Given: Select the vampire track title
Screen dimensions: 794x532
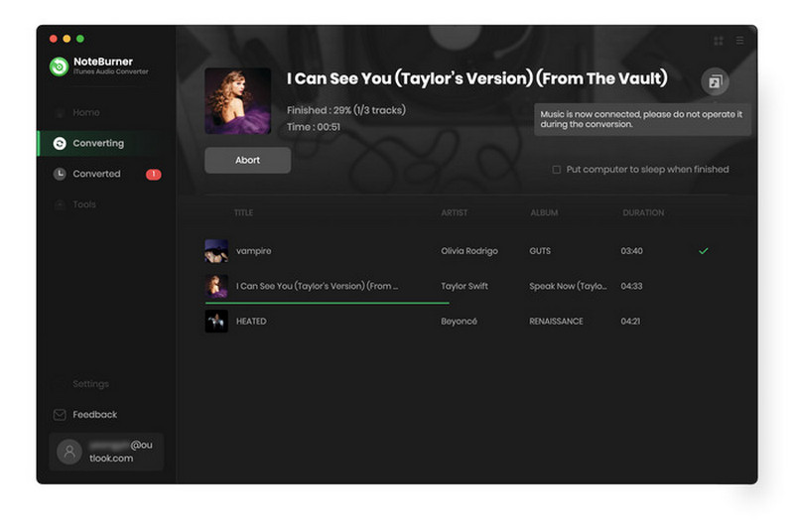Looking at the screenshot, I should 253,251.
